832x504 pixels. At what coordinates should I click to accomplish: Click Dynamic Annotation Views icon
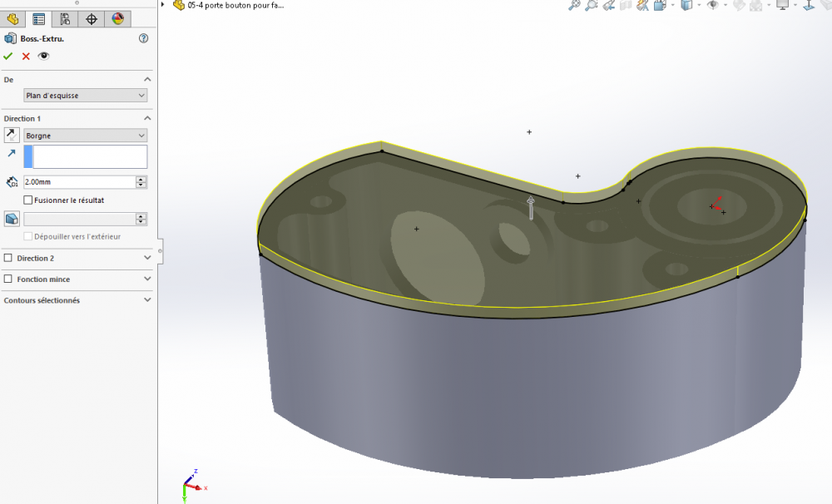(642, 5)
